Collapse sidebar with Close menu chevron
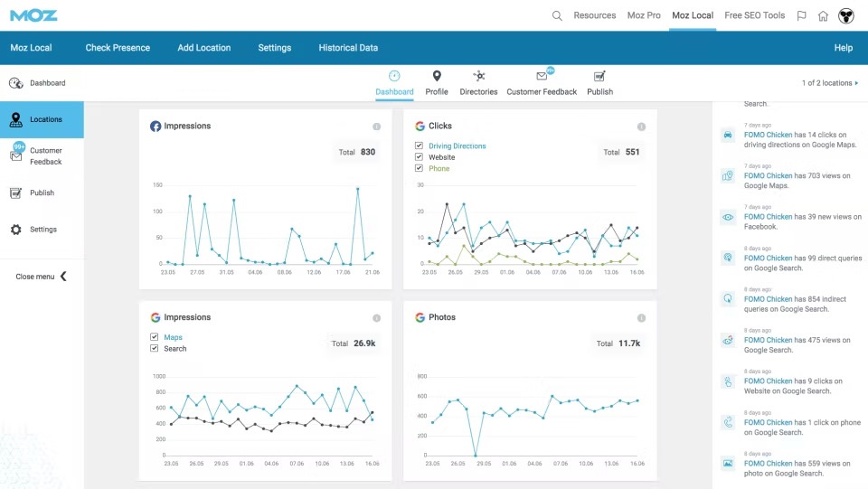 [x=63, y=277]
